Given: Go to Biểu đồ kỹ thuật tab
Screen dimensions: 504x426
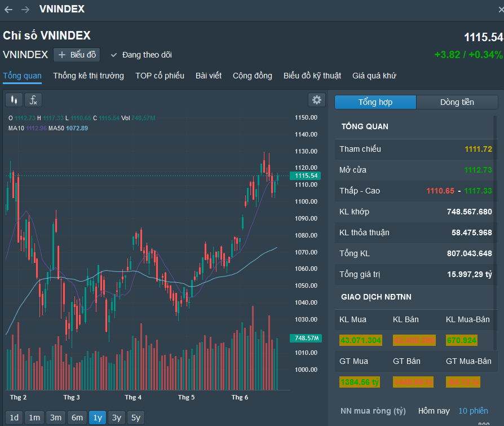Looking at the screenshot, I should click(312, 76).
